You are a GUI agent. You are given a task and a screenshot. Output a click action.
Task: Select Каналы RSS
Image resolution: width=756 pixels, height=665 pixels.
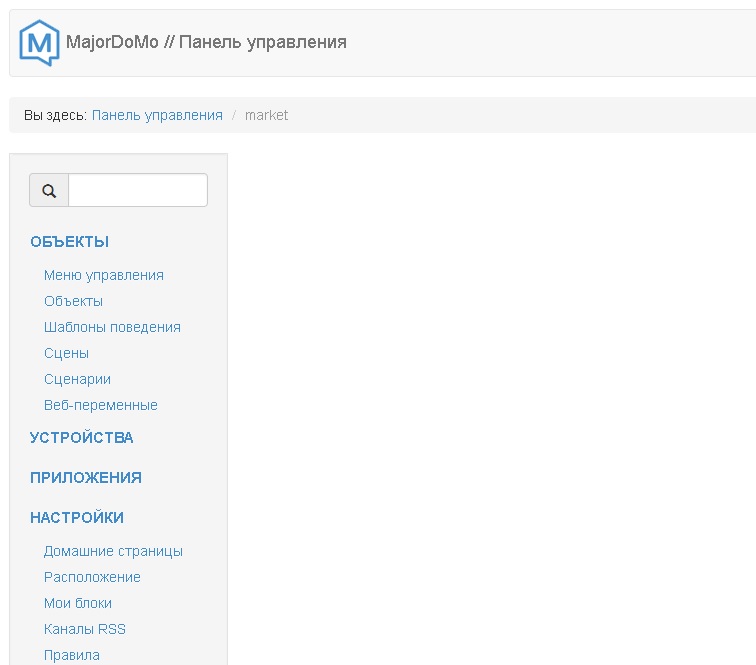pyautogui.click(x=85, y=629)
